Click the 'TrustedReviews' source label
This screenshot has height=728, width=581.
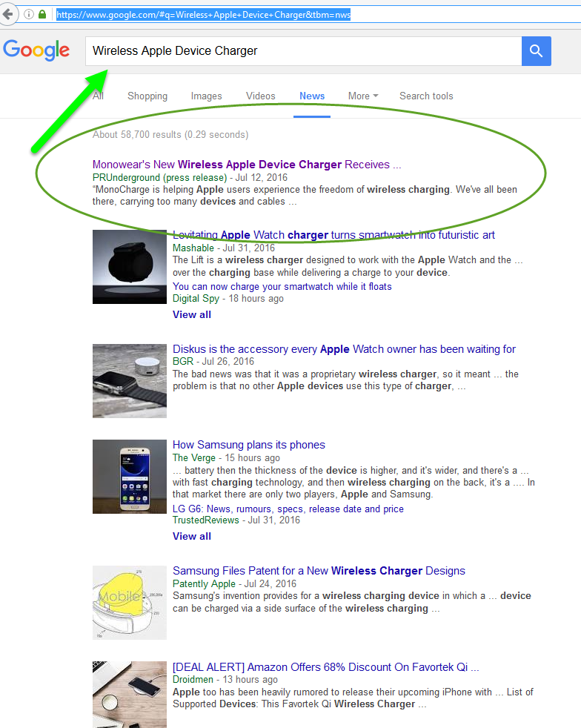(205, 520)
